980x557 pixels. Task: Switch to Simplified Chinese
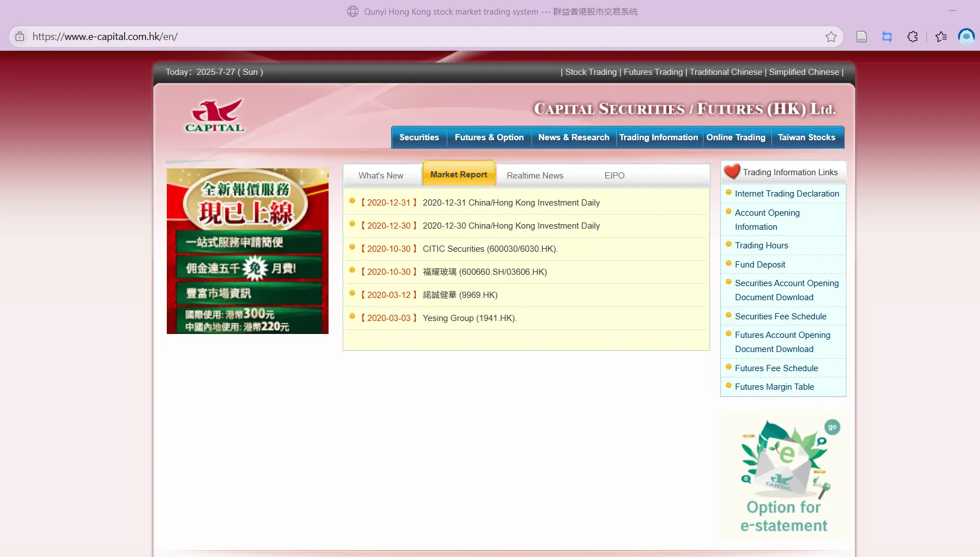(804, 72)
